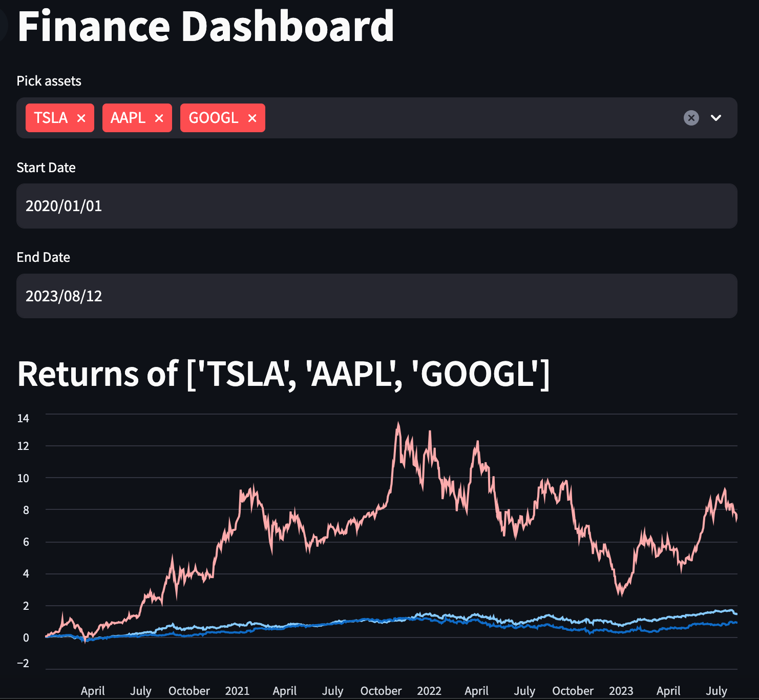This screenshot has width=759, height=700.
Task: Remove the GOOGL ticker tag
Action: point(252,118)
